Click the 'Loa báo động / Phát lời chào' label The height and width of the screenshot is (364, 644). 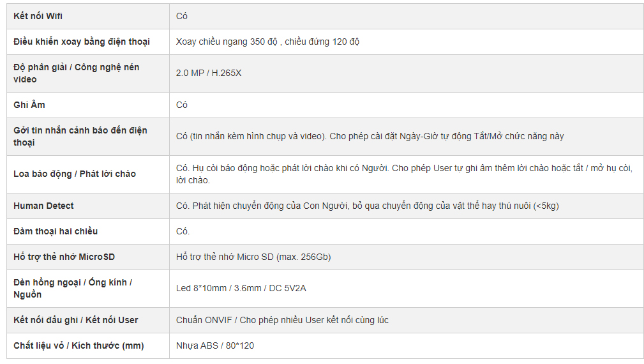click(74, 174)
